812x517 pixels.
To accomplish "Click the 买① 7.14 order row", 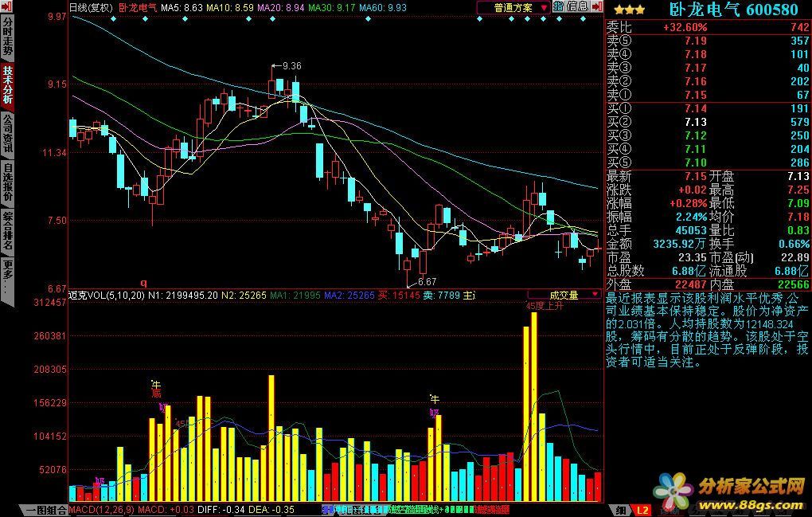I will [708, 108].
